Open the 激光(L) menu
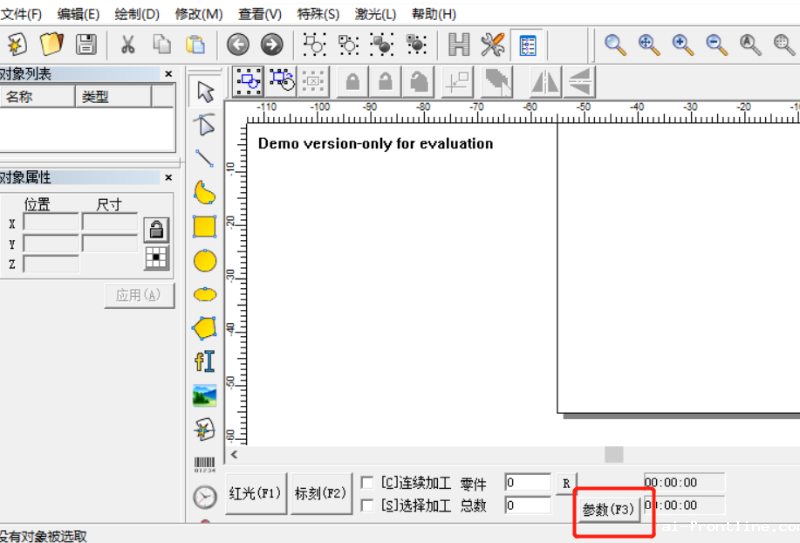Image resolution: width=800 pixels, height=543 pixels. pos(375,14)
